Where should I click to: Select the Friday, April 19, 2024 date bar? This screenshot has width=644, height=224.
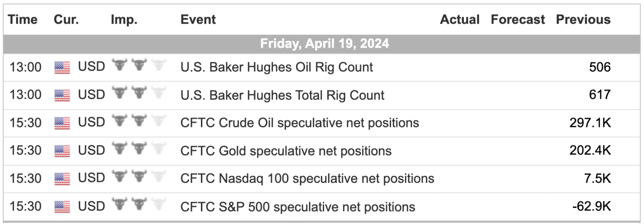(x=322, y=44)
